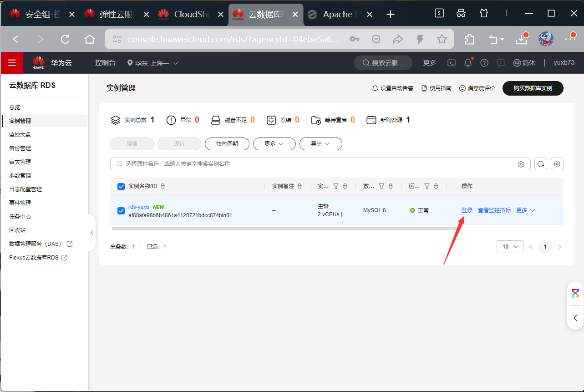584x392 pixels.
Task: Open the help question mark icon
Action: [484, 63]
